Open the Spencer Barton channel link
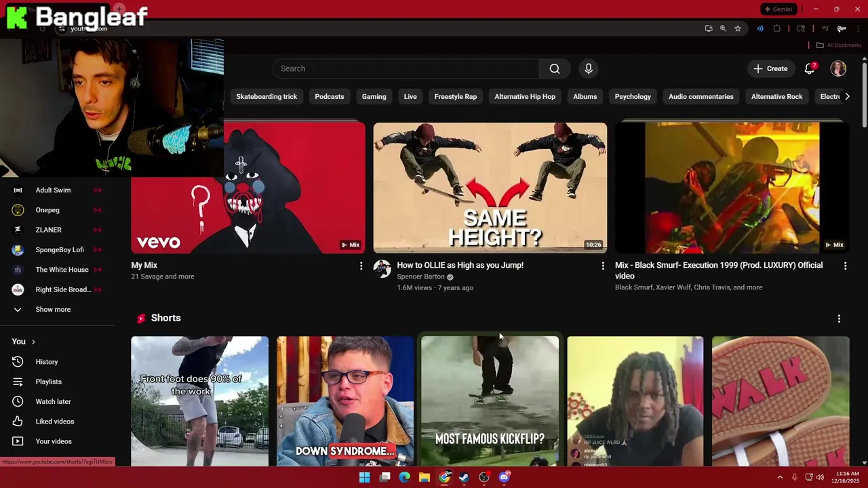Image resolution: width=868 pixels, height=488 pixels. click(420, 277)
